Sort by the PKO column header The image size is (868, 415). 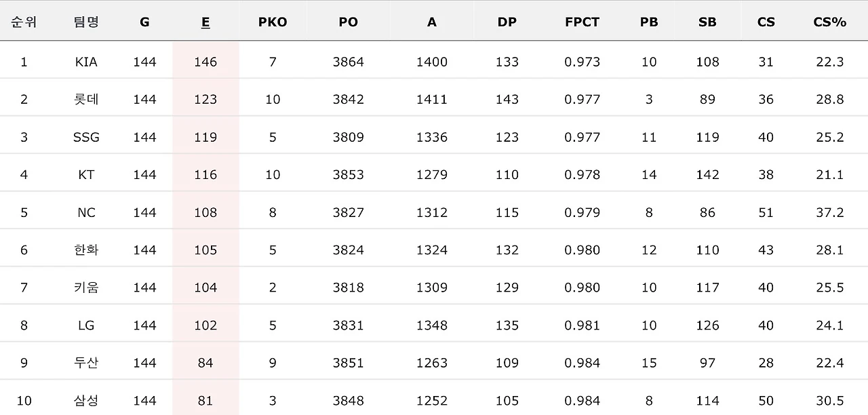273,22
